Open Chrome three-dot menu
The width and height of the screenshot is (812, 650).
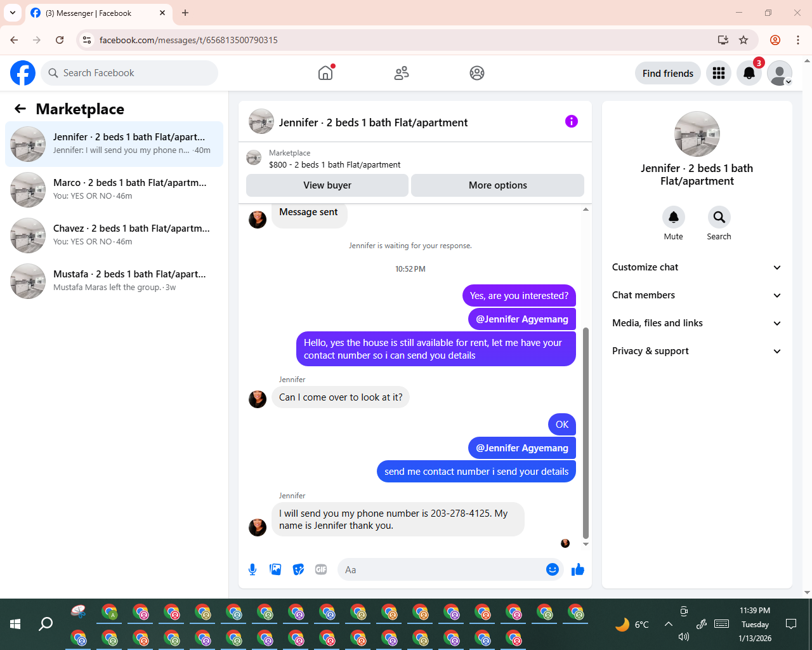point(798,40)
